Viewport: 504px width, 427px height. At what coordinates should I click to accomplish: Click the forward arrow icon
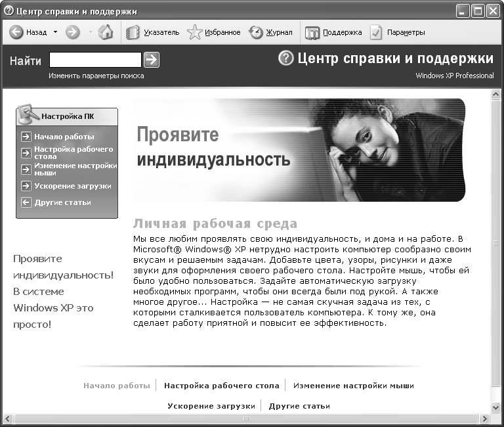click(x=73, y=32)
